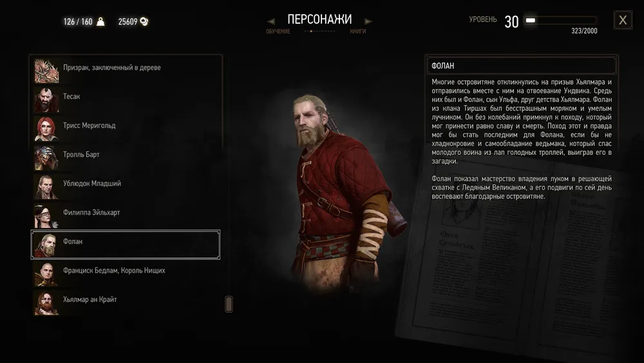
Task: Select the Tree Spirit portrait thumbnail
Action: (x=46, y=71)
